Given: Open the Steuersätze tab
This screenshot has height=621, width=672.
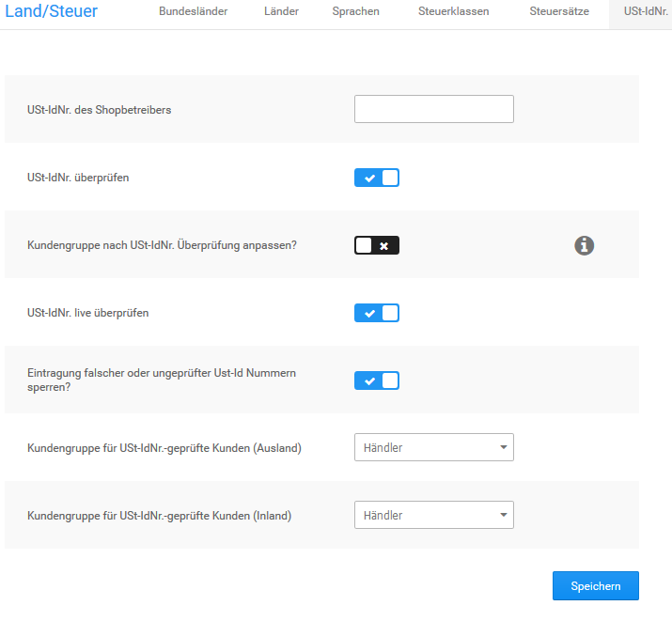Looking at the screenshot, I should [x=559, y=12].
